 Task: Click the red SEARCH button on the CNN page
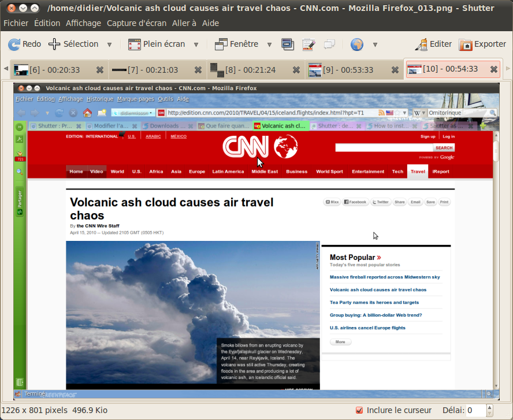pyautogui.click(x=444, y=148)
